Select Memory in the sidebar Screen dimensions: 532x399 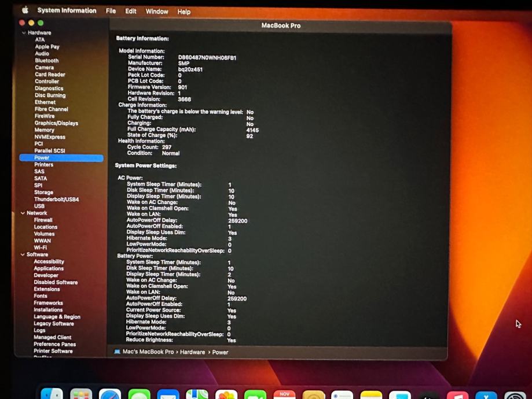click(44, 130)
